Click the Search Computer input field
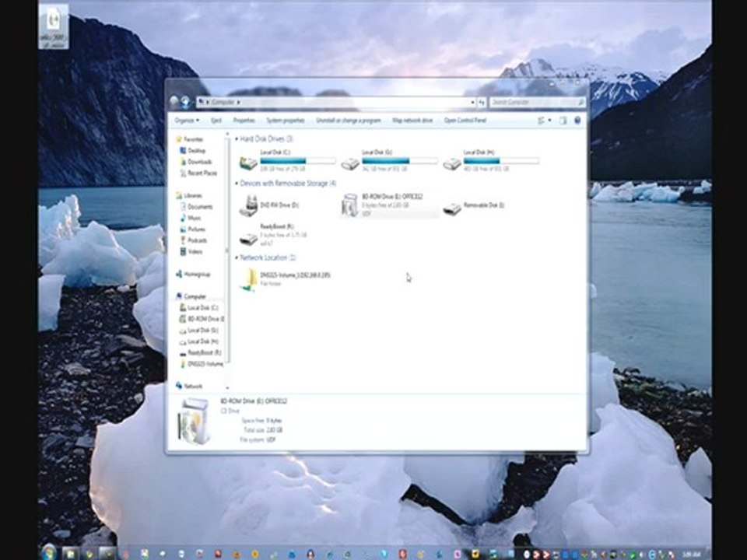The image size is (747, 560). coord(538,102)
